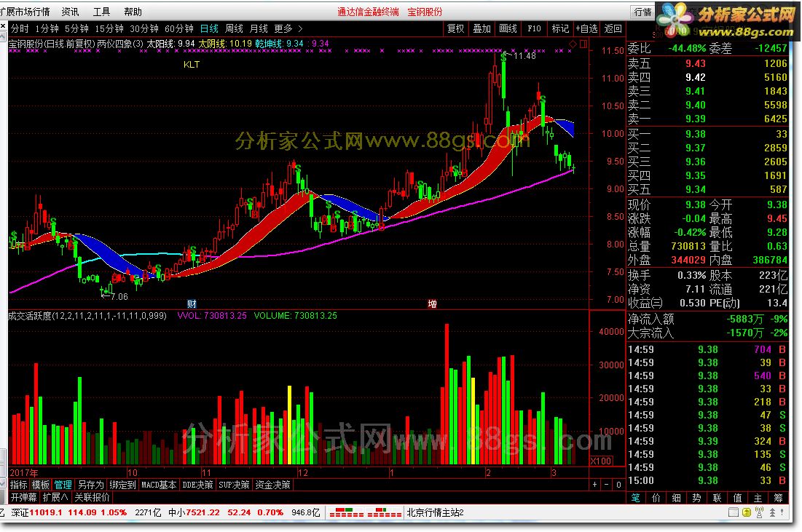Click the 叠加 overlay button

(481, 28)
